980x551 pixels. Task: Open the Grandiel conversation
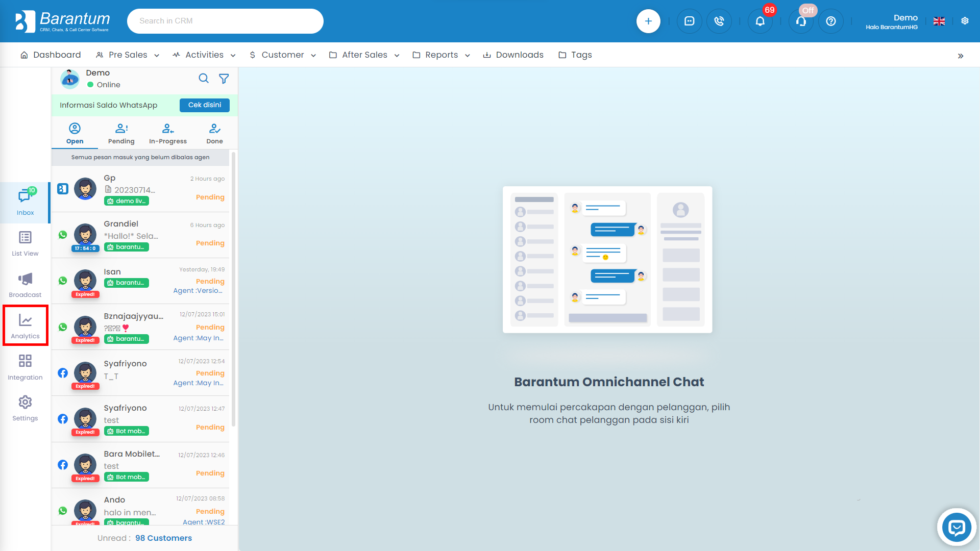[140, 235]
